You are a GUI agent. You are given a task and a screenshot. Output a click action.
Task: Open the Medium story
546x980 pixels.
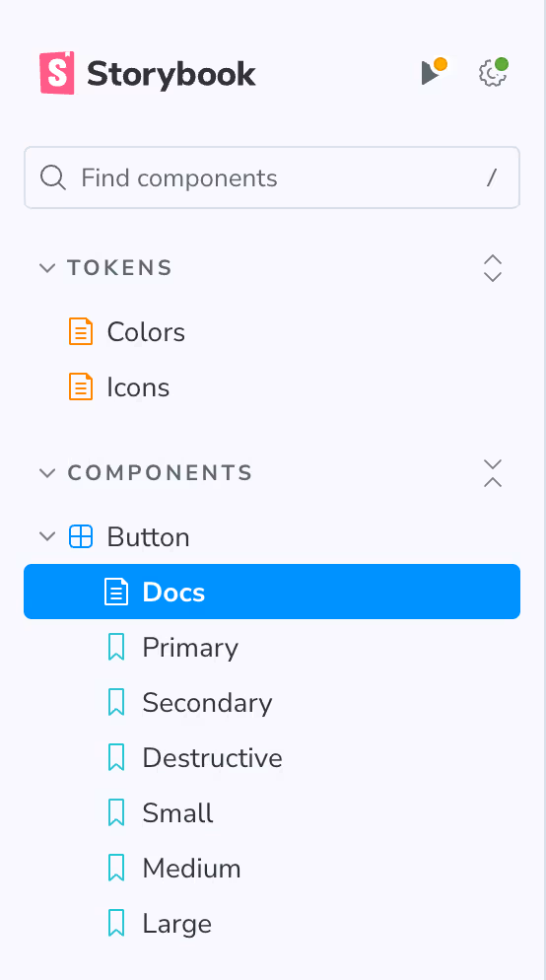pyautogui.click(x=272, y=869)
